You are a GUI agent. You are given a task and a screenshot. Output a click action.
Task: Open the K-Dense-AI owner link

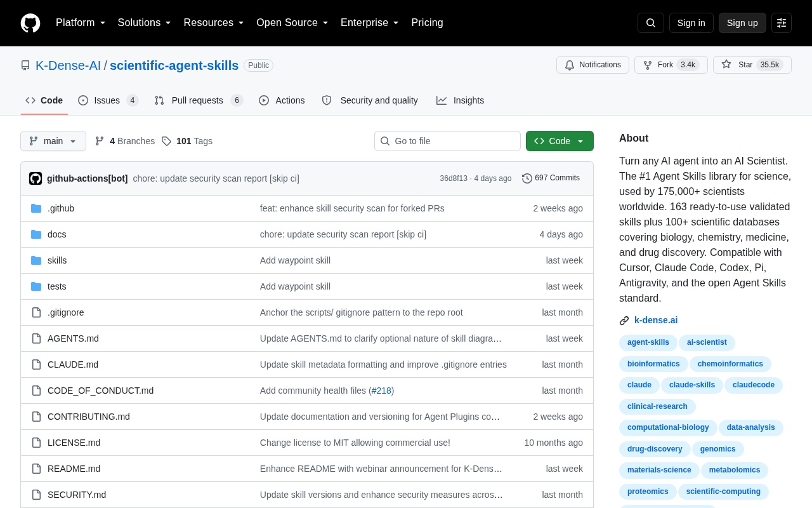pos(68,65)
